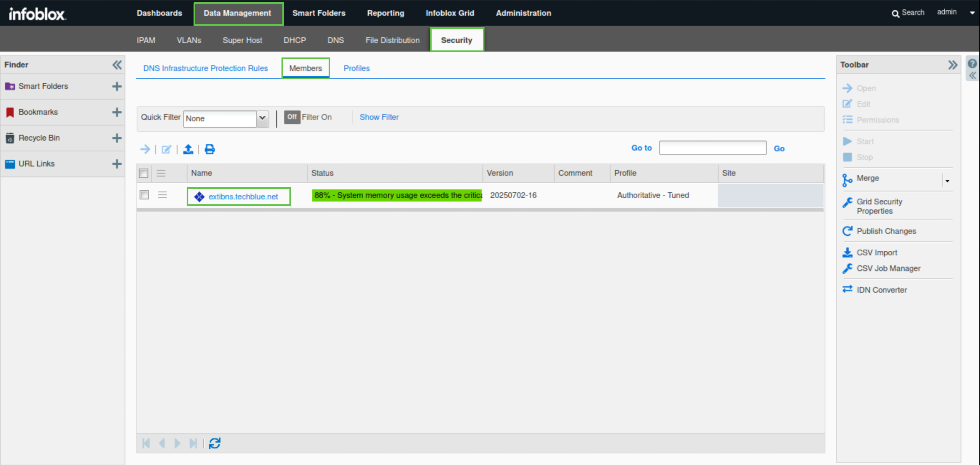Open the Reporting menu
980x465 pixels.
coord(385,13)
